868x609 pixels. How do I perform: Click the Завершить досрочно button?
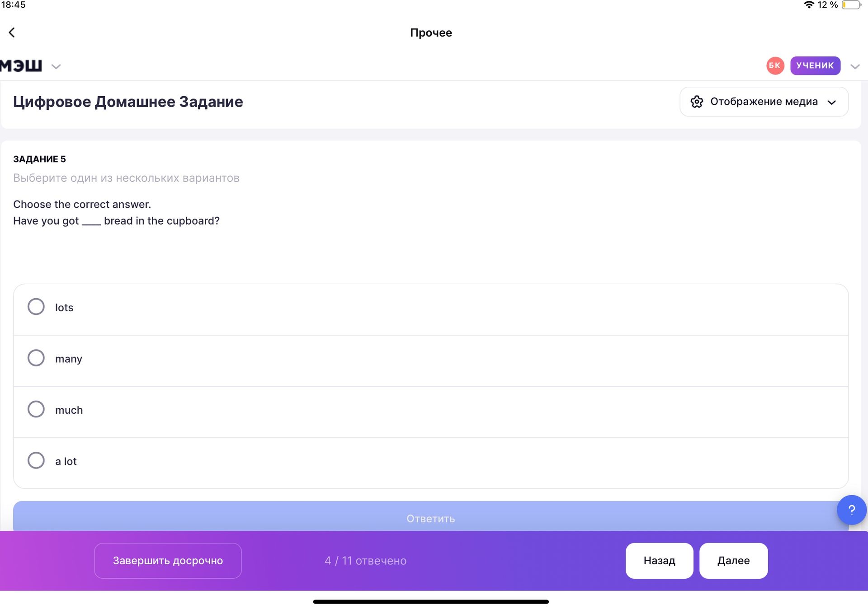[168, 561]
